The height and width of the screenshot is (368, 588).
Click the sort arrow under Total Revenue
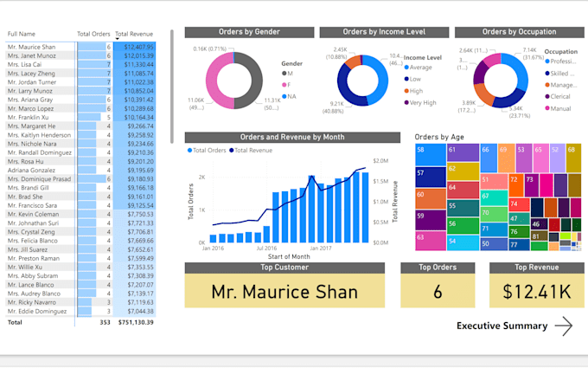pos(117,39)
